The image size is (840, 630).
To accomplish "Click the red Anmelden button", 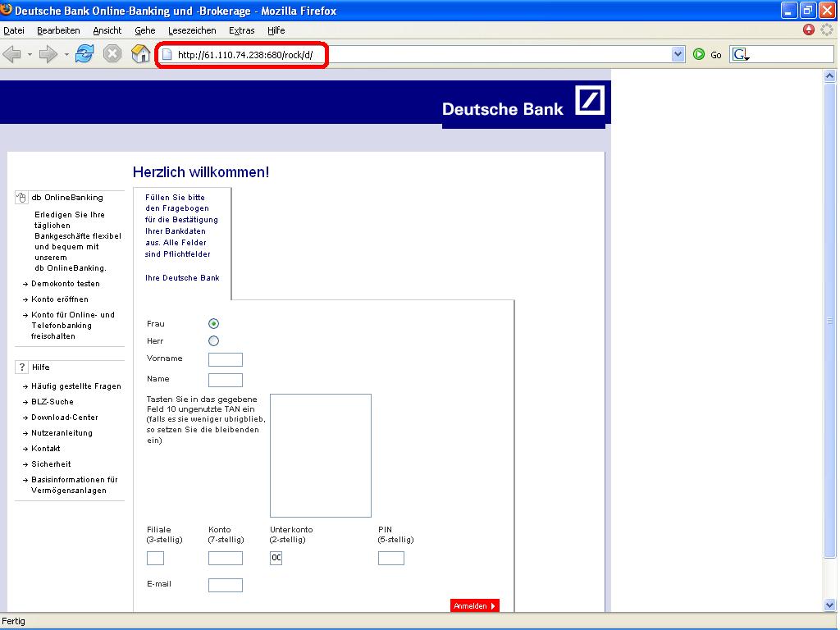I will click(x=475, y=606).
